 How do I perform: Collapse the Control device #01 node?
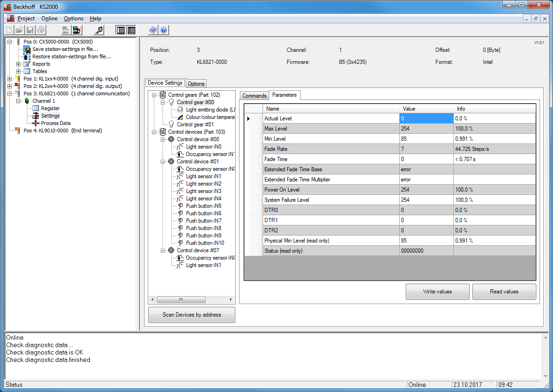click(163, 162)
